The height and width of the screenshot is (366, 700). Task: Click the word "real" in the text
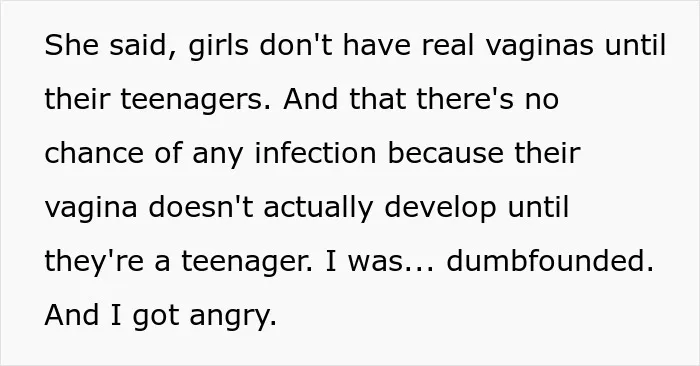[447, 45]
